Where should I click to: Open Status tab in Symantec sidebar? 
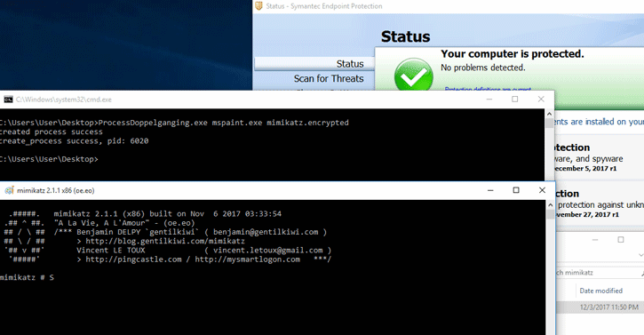coord(314,64)
